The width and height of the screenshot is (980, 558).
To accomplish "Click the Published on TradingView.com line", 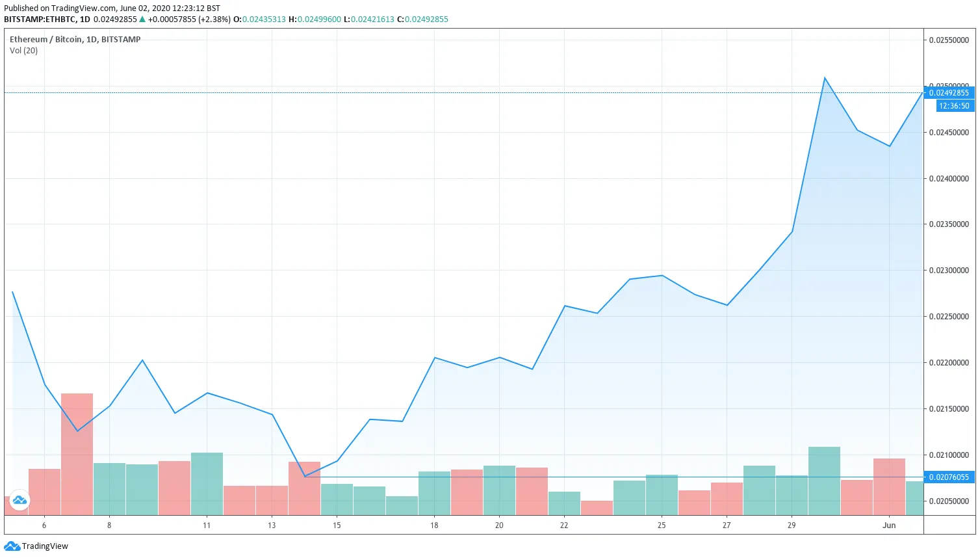I will pos(112,8).
